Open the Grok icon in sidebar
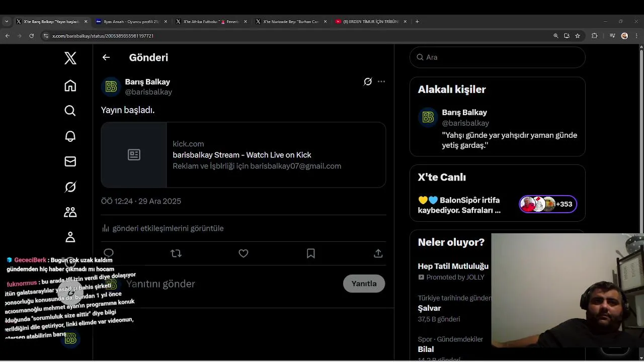This screenshot has height=362, width=644. (70, 187)
